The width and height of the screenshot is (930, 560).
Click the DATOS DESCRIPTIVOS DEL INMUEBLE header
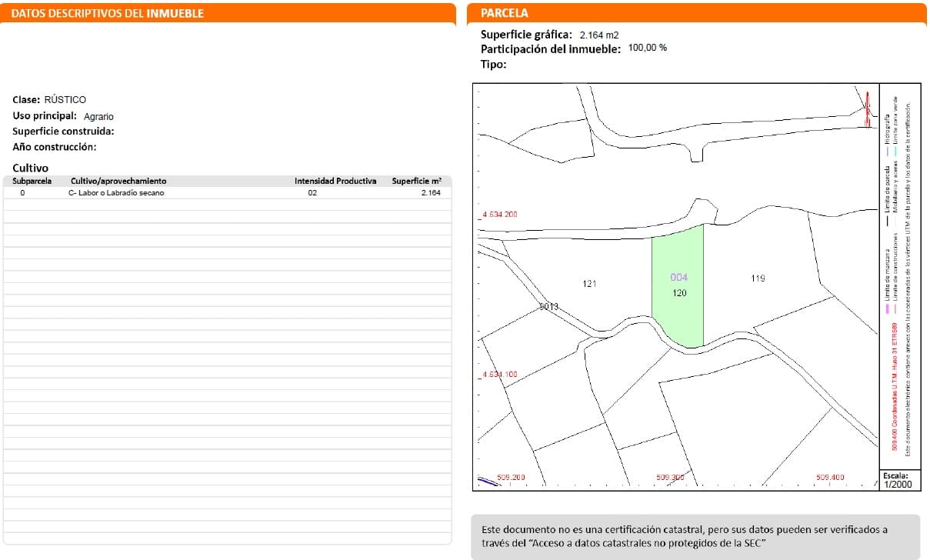click(109, 14)
